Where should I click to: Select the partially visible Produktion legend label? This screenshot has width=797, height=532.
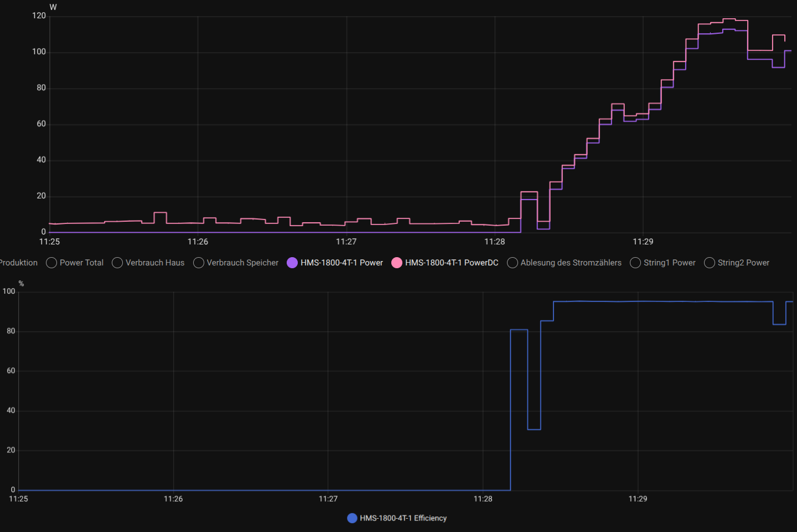pos(19,263)
